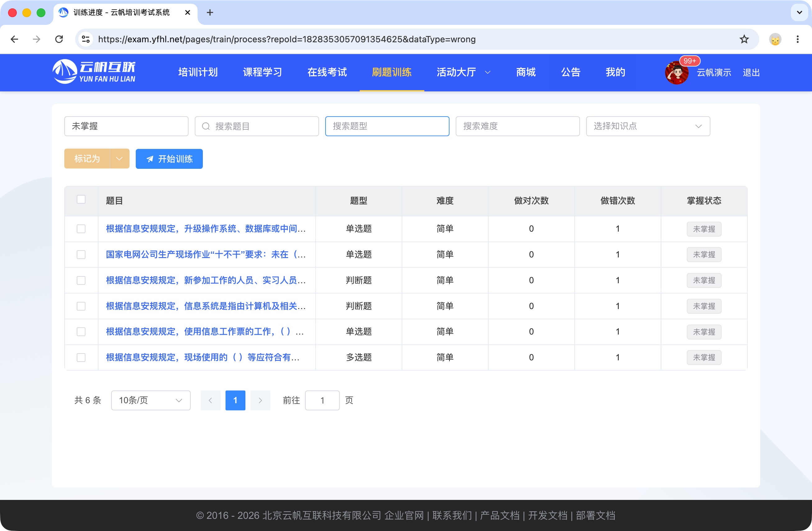View site information icon in address bar
This screenshot has height=531, width=812.
86,39
